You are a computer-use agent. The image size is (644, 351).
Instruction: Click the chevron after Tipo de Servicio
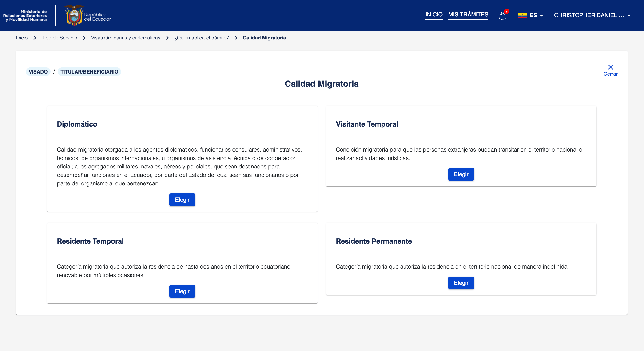tap(84, 38)
